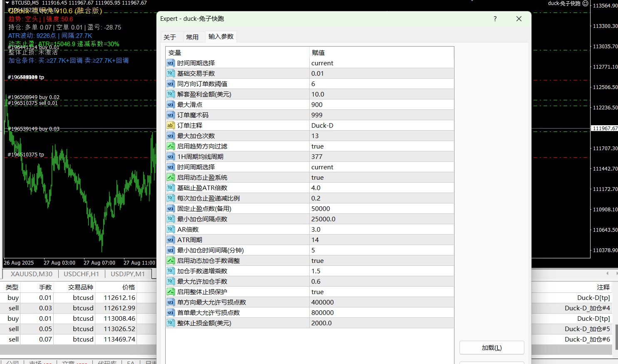The width and height of the screenshot is (618, 364).
Task: Click the chart tabs scroll-left arrow
Action: click(x=608, y=273)
